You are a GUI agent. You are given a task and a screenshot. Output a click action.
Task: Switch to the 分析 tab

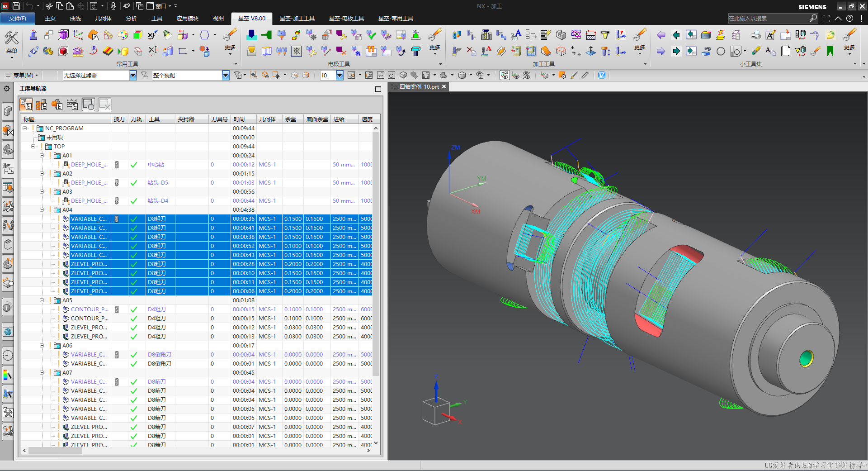coord(132,19)
